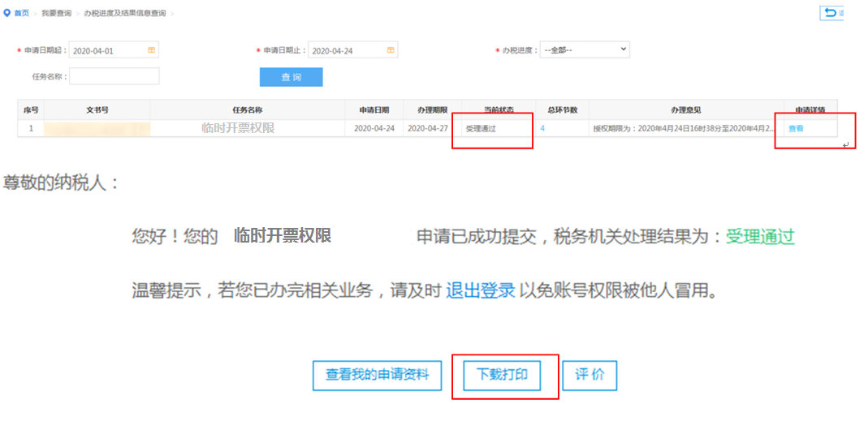Click the 申请日期止 date field
This screenshot has width=868, height=421.
(x=353, y=49)
